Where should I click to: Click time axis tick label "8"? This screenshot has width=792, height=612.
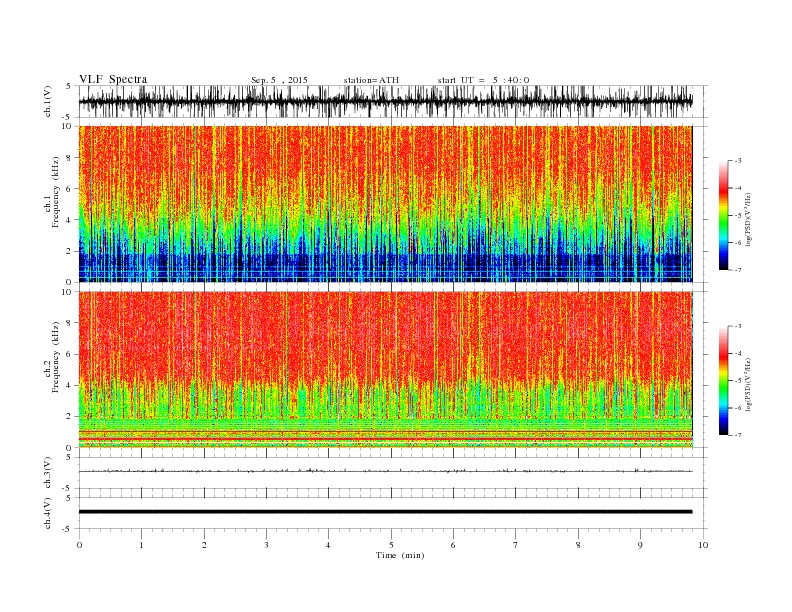point(578,545)
